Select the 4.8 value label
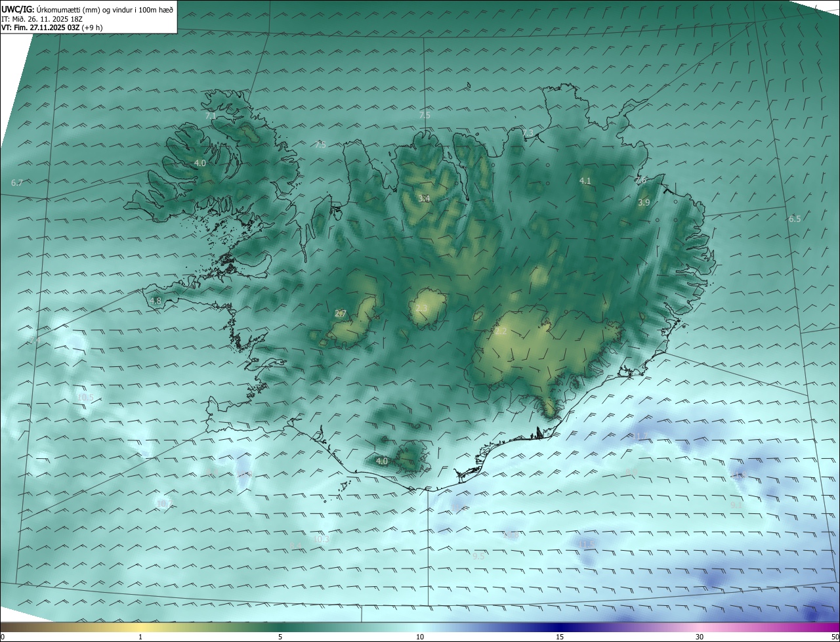840x642 pixels. [x=156, y=301]
